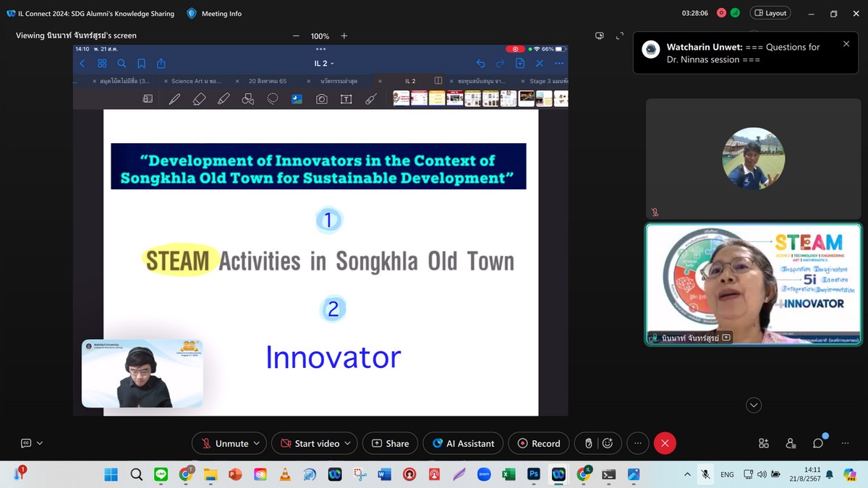868x488 pixels.
Task: Turn on camera with Start video
Action: pyautogui.click(x=310, y=443)
